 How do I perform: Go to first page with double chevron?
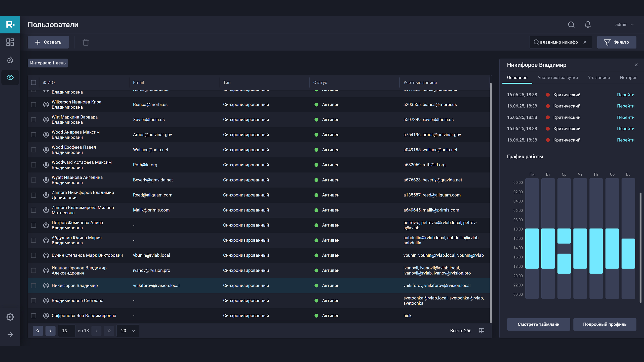click(x=38, y=331)
